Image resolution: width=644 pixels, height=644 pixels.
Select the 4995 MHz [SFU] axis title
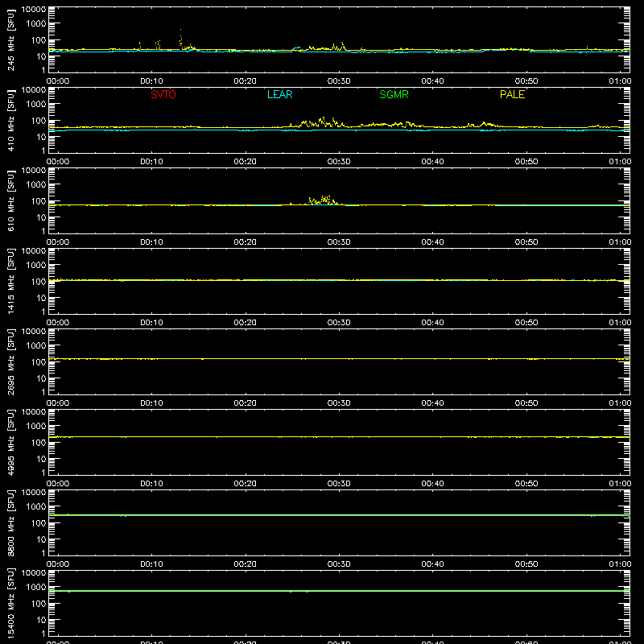click(x=10, y=442)
